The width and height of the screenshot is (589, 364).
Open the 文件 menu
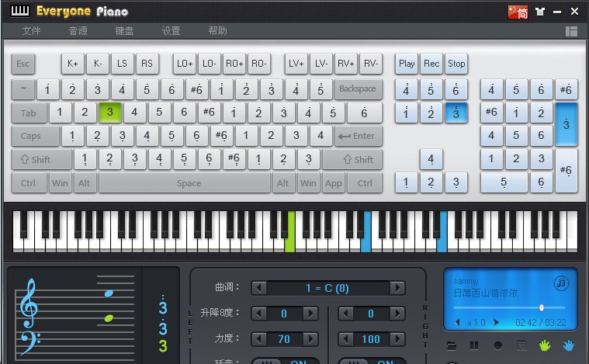point(31,31)
